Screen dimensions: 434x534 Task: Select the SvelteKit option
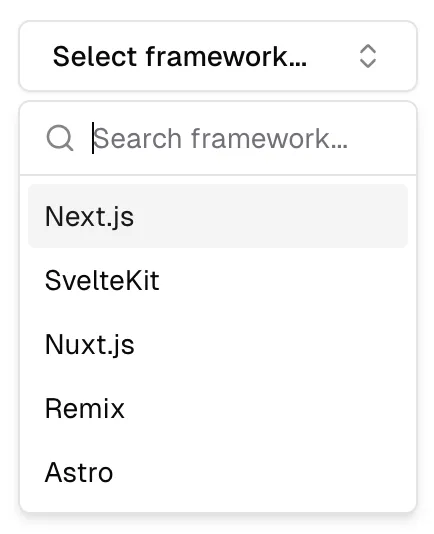218,280
